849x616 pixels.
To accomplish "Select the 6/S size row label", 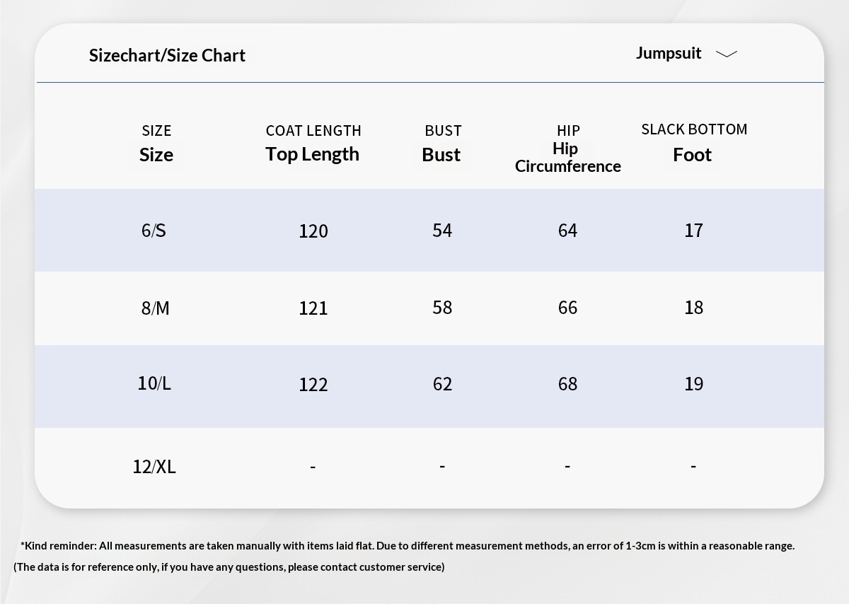I will click(x=154, y=231).
